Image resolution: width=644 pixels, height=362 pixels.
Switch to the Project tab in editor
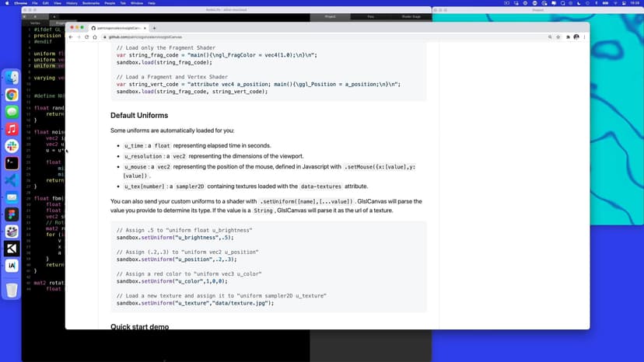[330, 16]
